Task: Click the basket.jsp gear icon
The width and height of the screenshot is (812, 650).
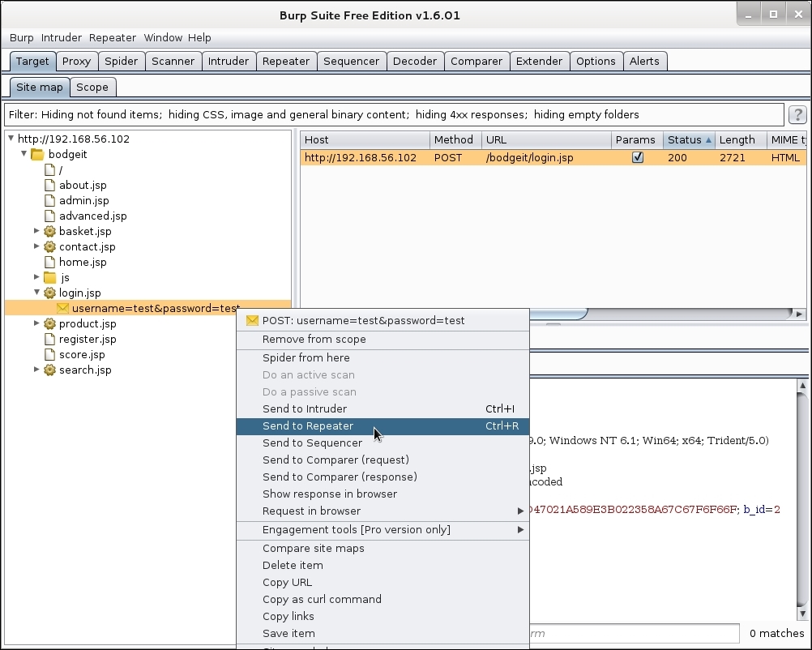Action: tap(49, 232)
